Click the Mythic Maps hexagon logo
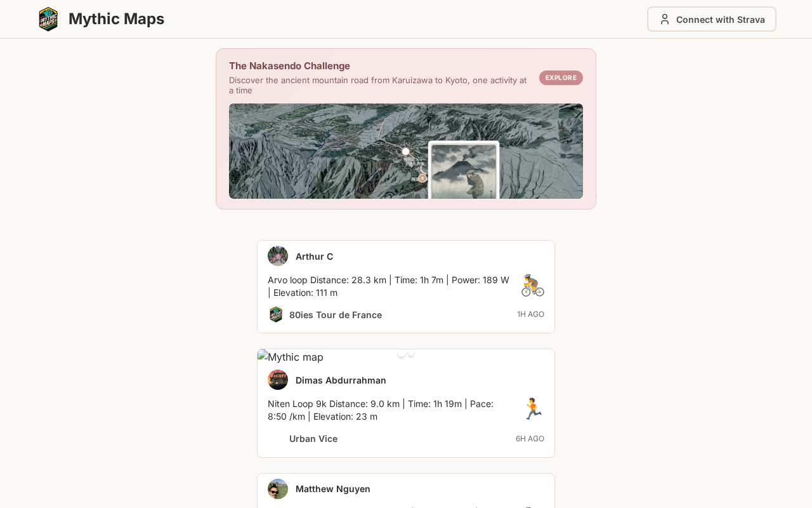 pyautogui.click(x=48, y=19)
